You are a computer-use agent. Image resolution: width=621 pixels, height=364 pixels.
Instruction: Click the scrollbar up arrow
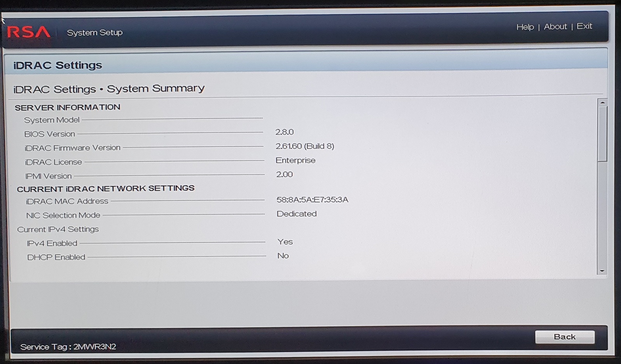[602, 103]
